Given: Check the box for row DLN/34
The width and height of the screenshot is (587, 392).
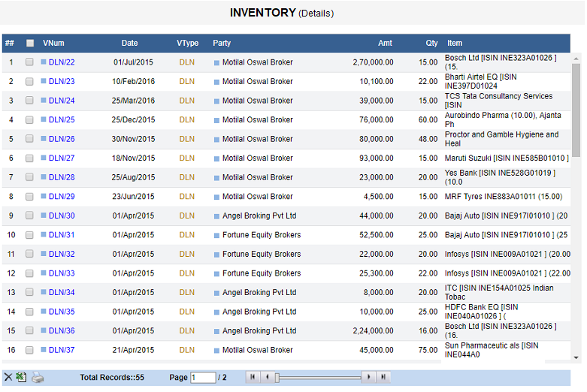Looking at the screenshot, I should tap(29, 292).
